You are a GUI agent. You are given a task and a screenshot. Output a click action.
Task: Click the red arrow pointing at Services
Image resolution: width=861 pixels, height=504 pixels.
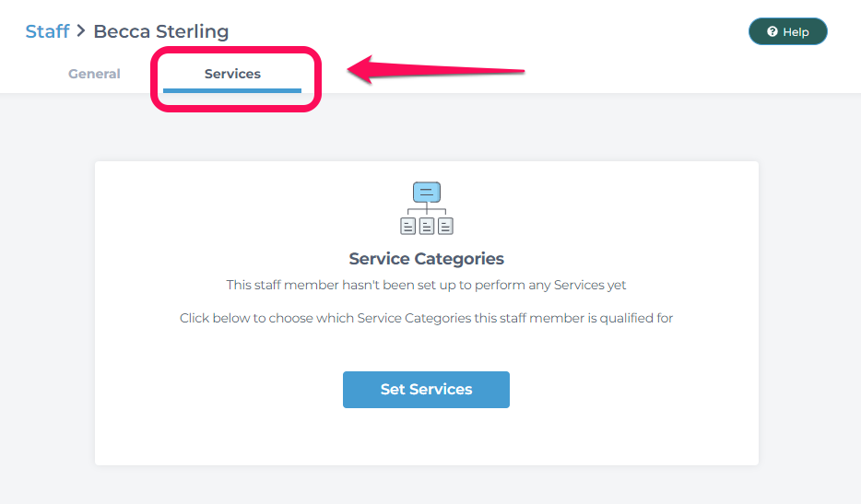click(x=436, y=70)
